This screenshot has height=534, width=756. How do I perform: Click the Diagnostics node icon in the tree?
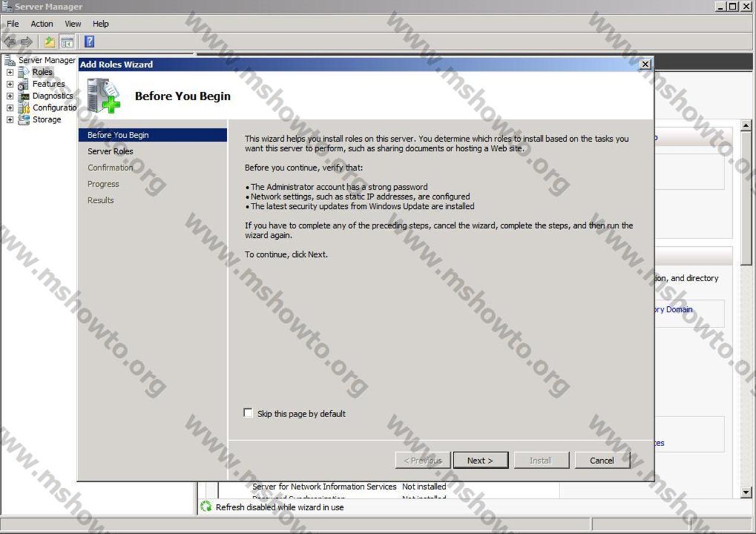[23, 96]
